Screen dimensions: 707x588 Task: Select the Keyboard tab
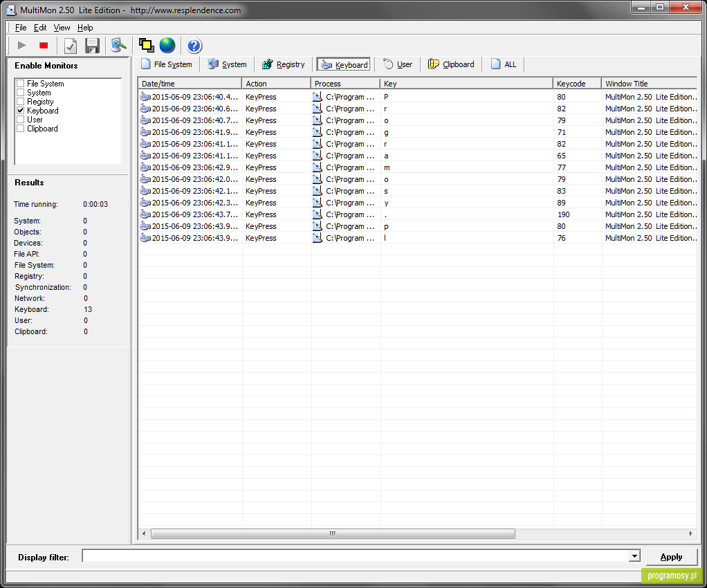point(344,64)
